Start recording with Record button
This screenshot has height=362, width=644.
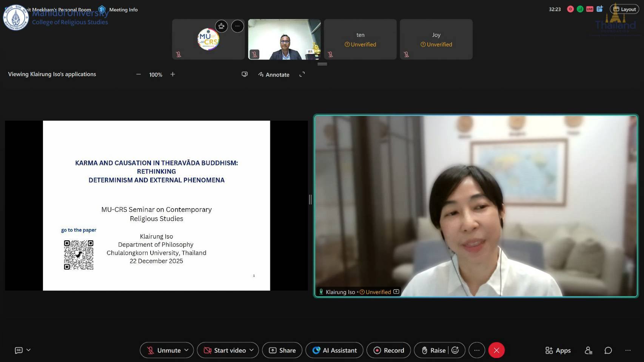389,350
